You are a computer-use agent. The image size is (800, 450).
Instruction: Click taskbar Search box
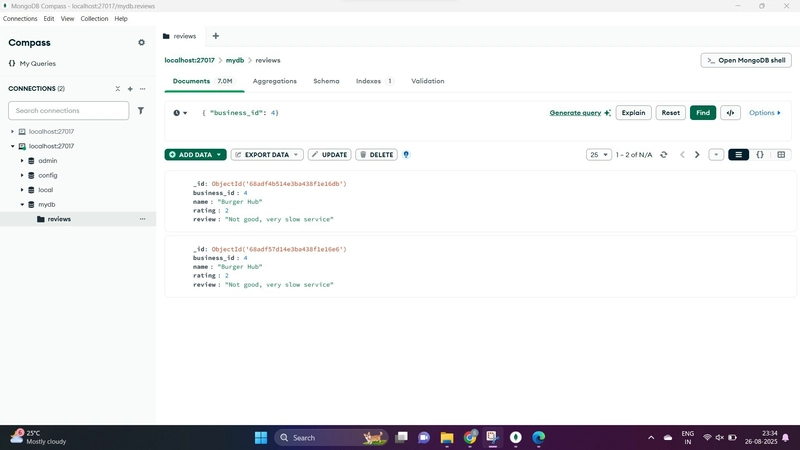tap(332, 438)
